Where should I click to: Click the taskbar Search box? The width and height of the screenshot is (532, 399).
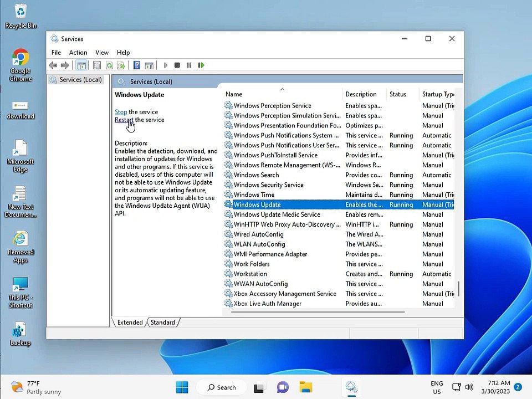(x=222, y=387)
